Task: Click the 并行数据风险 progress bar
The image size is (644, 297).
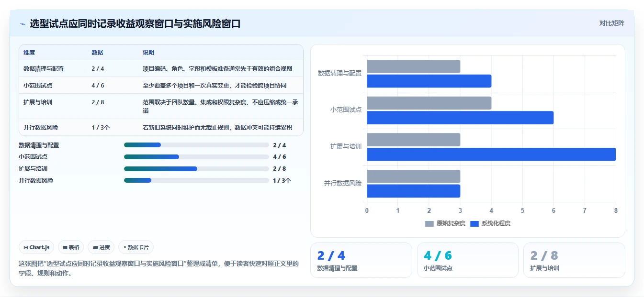Action: [x=196, y=181]
